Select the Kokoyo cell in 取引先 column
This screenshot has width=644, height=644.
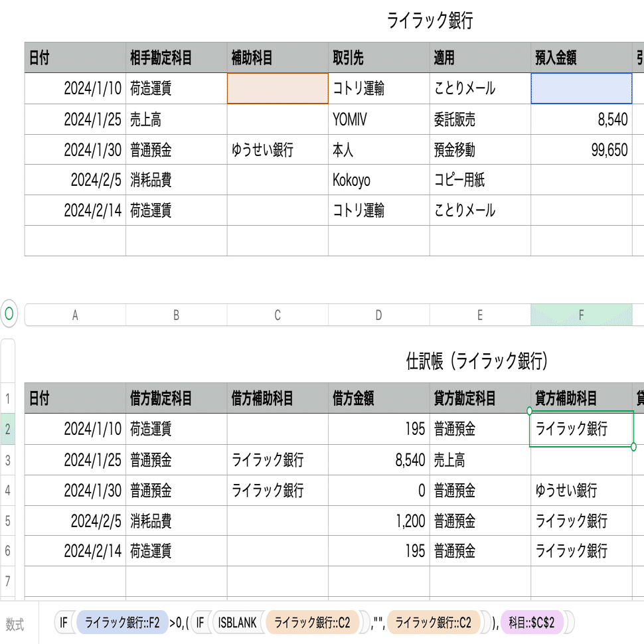point(378,181)
